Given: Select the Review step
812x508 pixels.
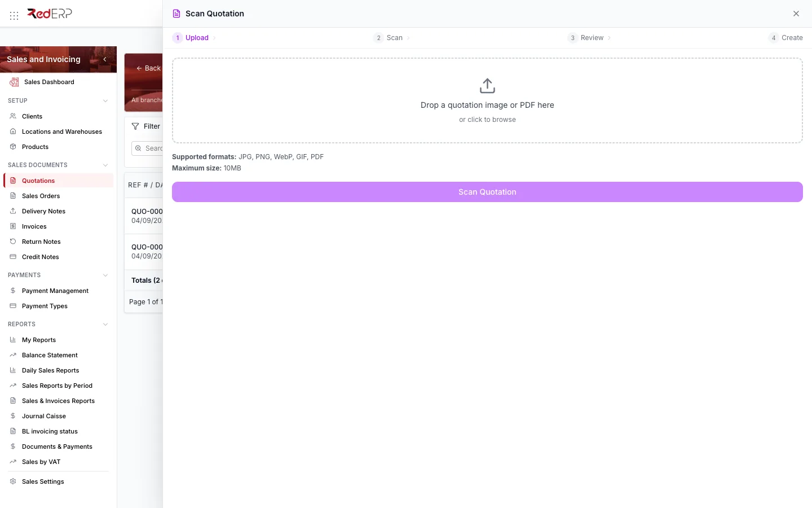Looking at the screenshot, I should [x=586, y=38].
